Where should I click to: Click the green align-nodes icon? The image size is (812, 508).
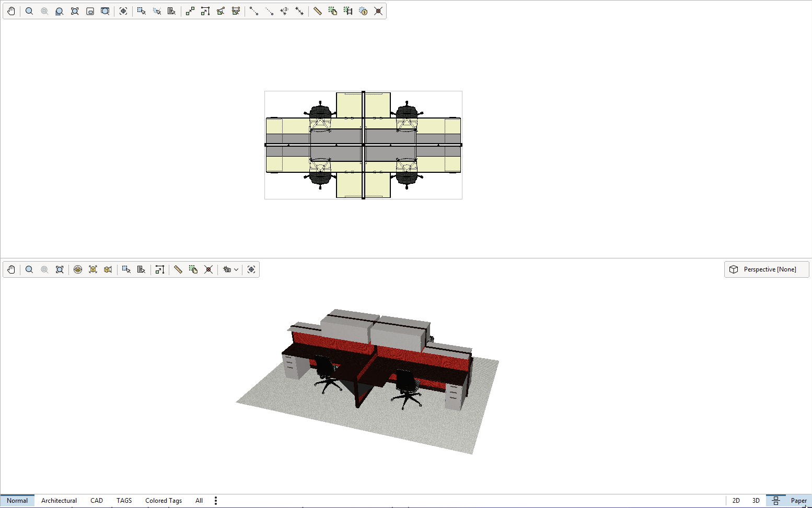click(x=236, y=11)
